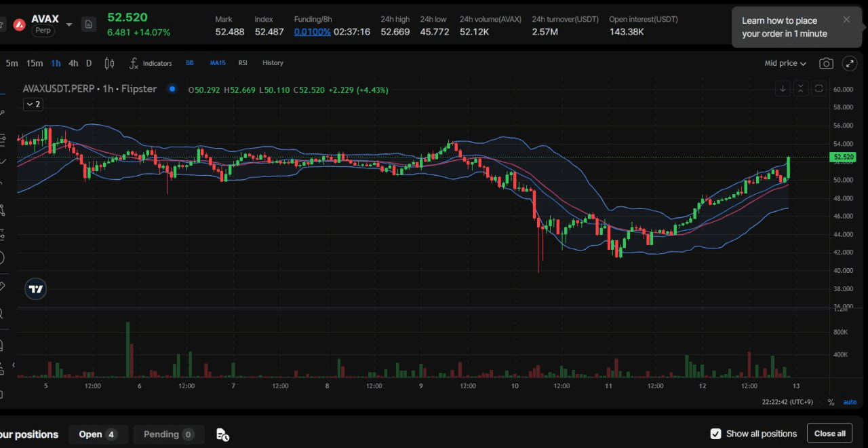Toggle the MA15 moving average indicator

pos(218,63)
